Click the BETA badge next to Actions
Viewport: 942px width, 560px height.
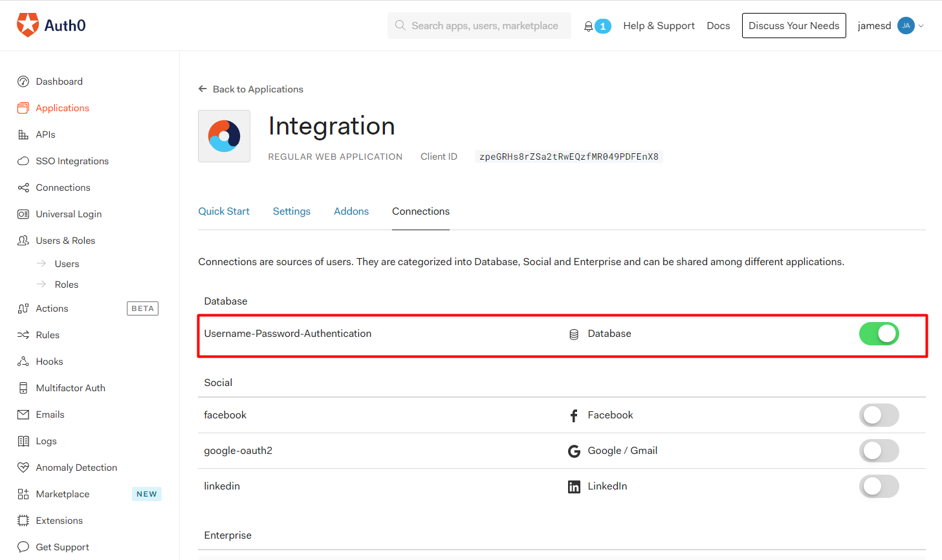[142, 308]
